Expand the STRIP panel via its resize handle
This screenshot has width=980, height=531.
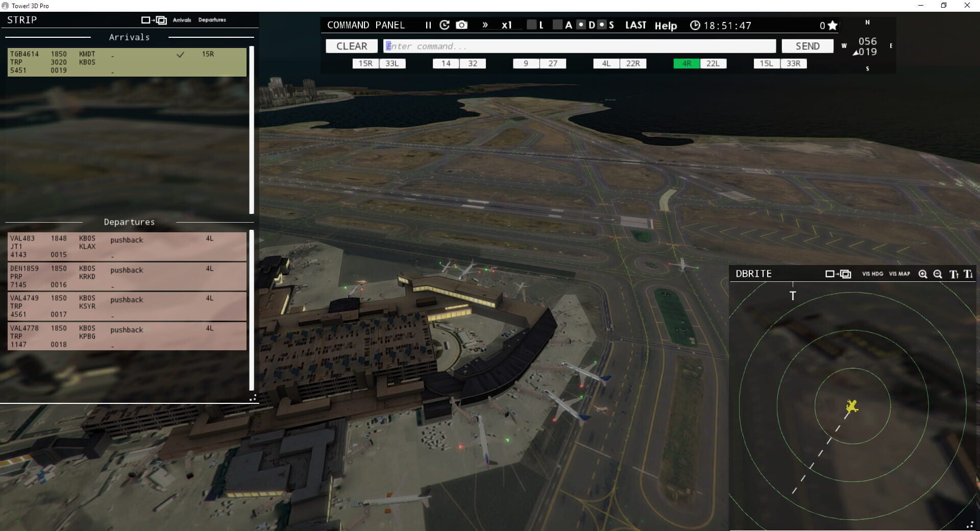click(x=253, y=398)
